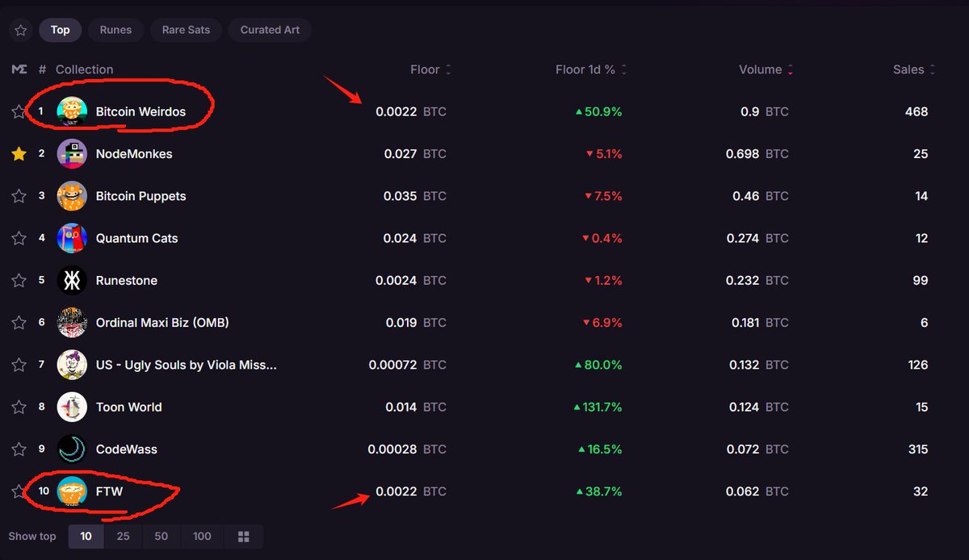Viewport: 969px width, 560px height.
Task: Open the Curated Art tab
Action: 270,31
